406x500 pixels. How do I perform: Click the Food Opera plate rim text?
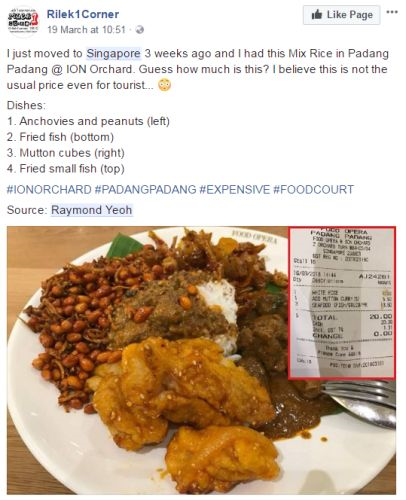pos(254,236)
